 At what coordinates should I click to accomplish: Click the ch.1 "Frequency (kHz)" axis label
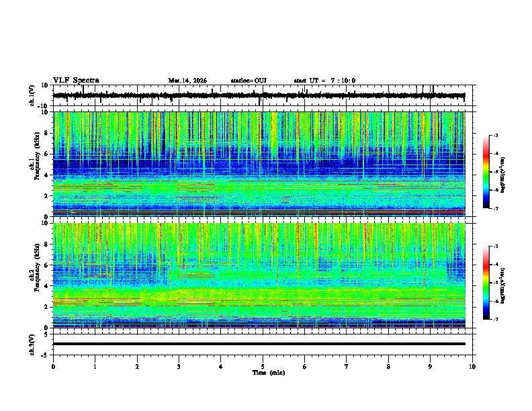coord(38,155)
